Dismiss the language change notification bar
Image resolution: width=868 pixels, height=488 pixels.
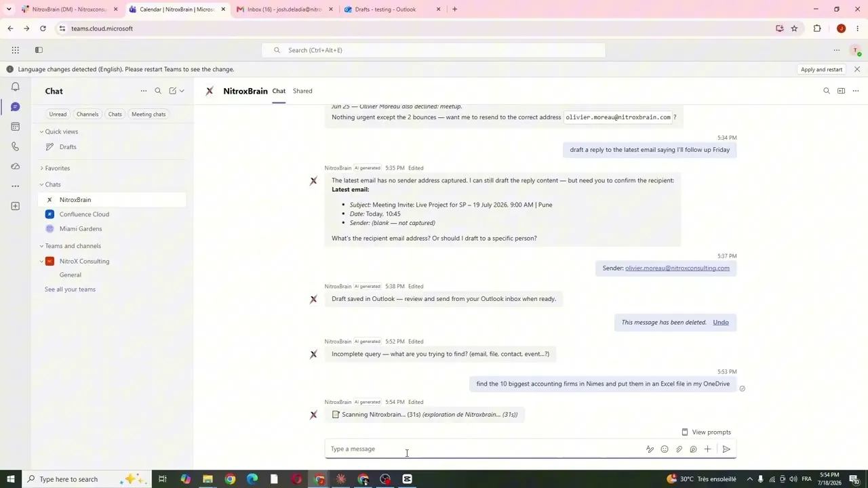pyautogui.click(x=857, y=69)
